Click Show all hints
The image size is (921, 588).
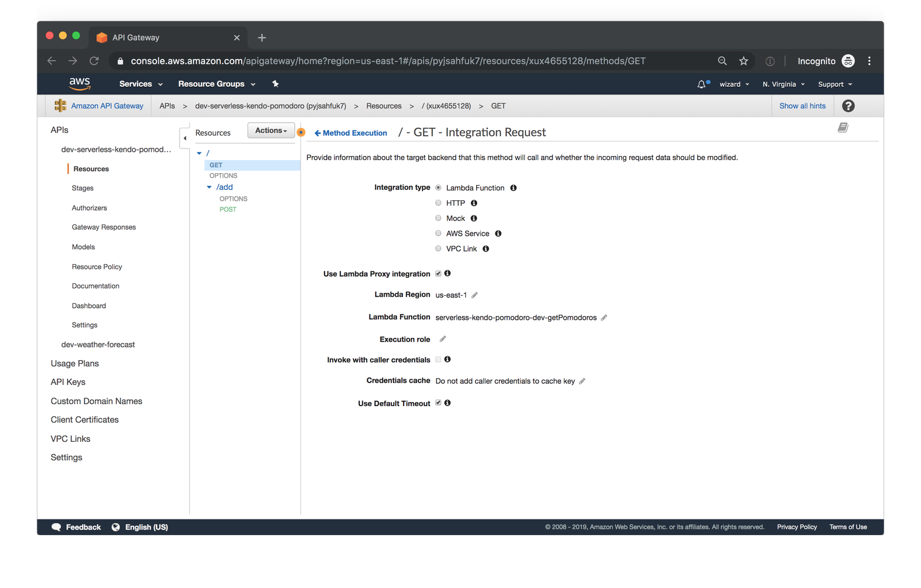(x=802, y=106)
